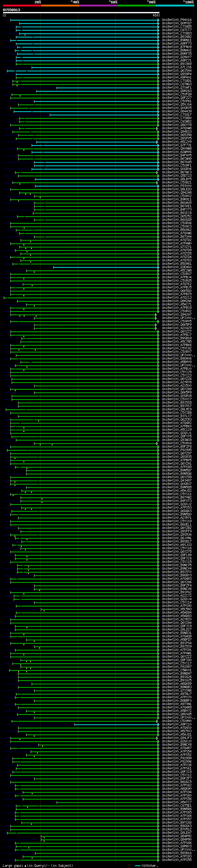Select hit label UniRef100_C6TCT7
This screenshot has height=868, width=197.
coord(176,30)
